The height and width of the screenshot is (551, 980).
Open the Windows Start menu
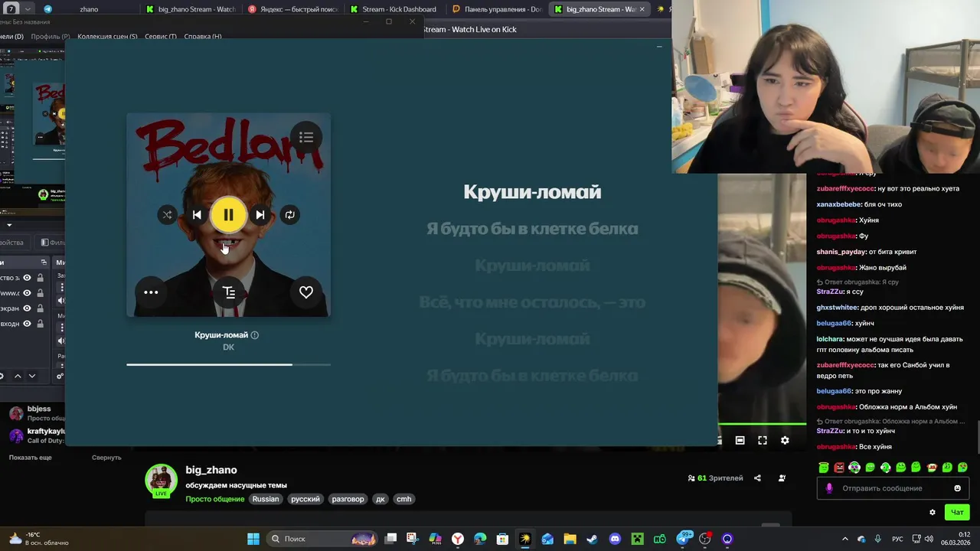tap(253, 539)
